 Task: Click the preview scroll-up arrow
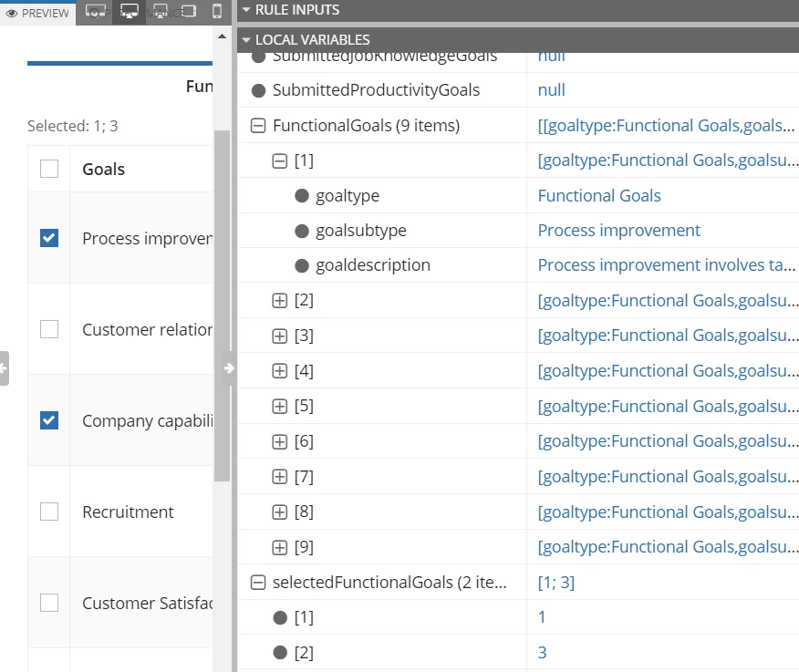coord(222,36)
